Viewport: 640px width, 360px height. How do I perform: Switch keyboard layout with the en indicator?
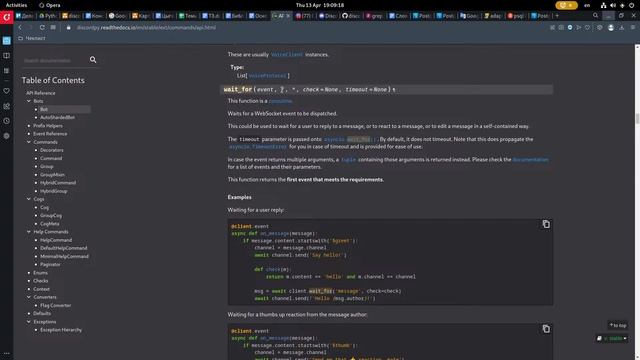(x=587, y=5)
